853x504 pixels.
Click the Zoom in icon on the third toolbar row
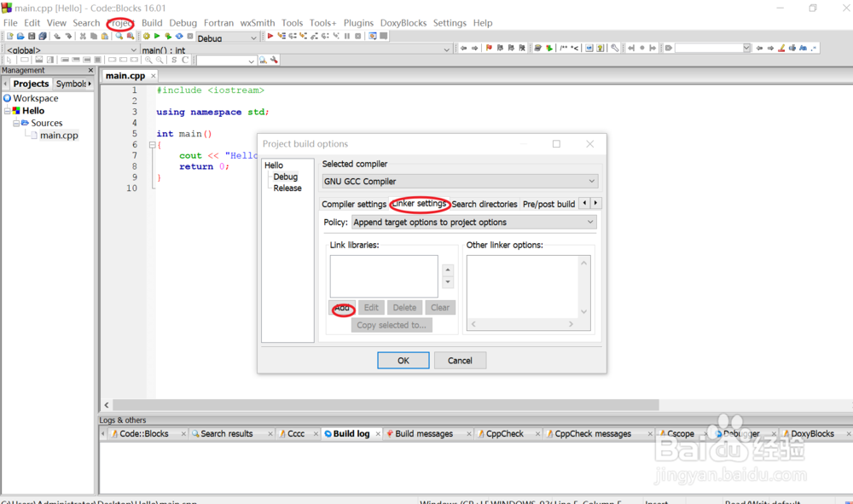(x=148, y=60)
